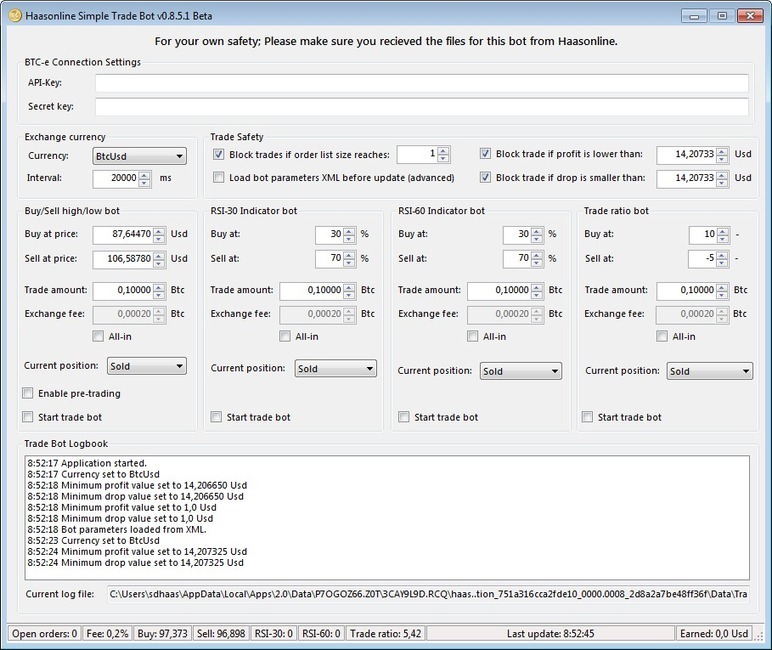Screen dimensions: 772x650
Task: Click the Current log file path field
Action: [428, 594]
